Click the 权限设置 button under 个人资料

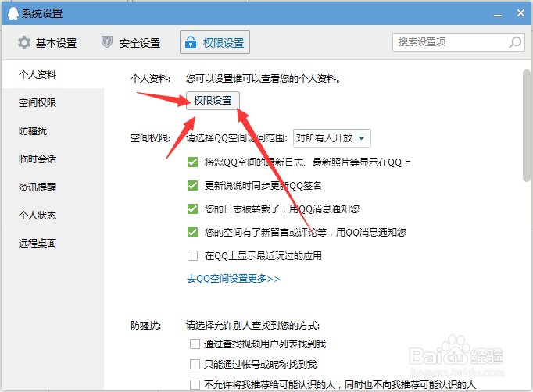coord(213,101)
